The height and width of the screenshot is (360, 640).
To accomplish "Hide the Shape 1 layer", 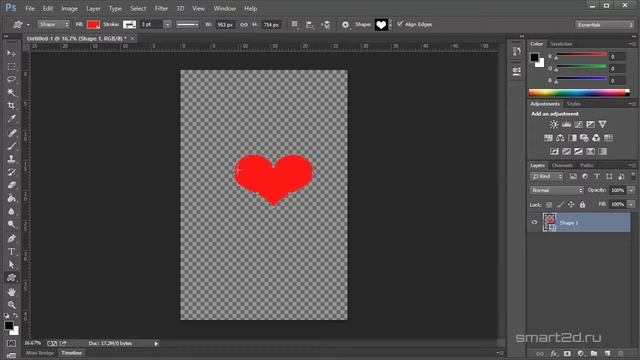I will [534, 222].
